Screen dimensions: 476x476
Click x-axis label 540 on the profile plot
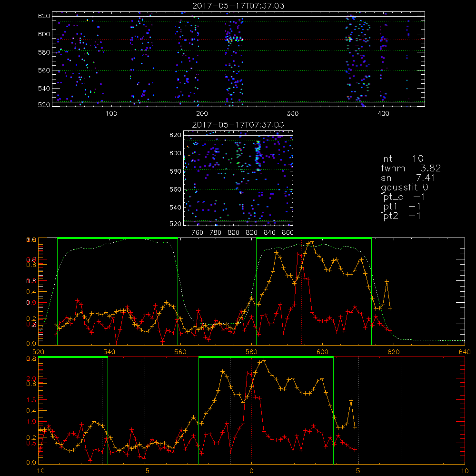pyautogui.click(x=109, y=352)
